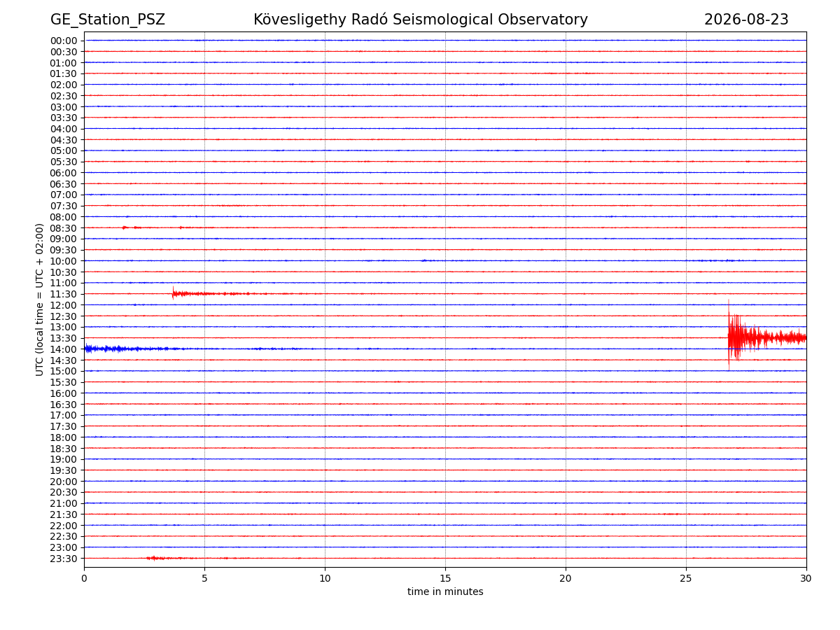Screen dimensions: 840x630
Task: Click the x-axis tick label 25
Action: (686, 578)
